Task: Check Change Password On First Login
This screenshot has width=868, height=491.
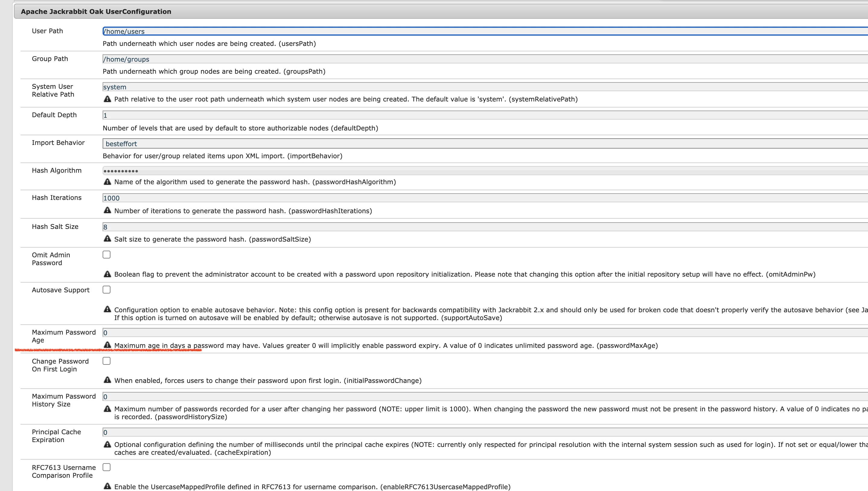Action: click(x=107, y=361)
